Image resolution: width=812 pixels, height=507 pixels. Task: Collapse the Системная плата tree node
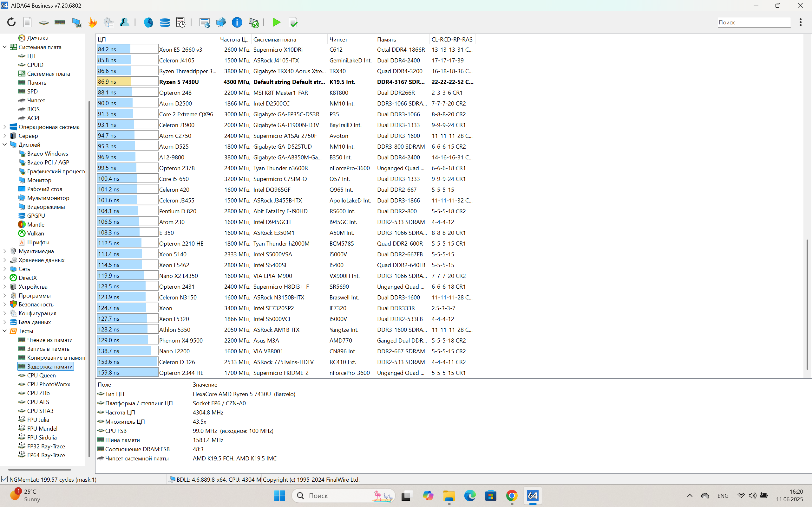coord(5,47)
